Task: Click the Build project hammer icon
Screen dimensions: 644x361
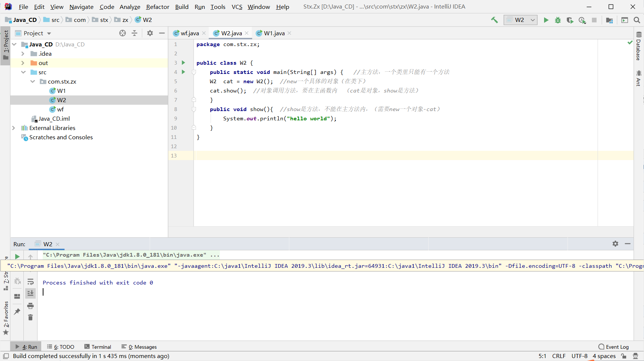Action: [x=494, y=20]
